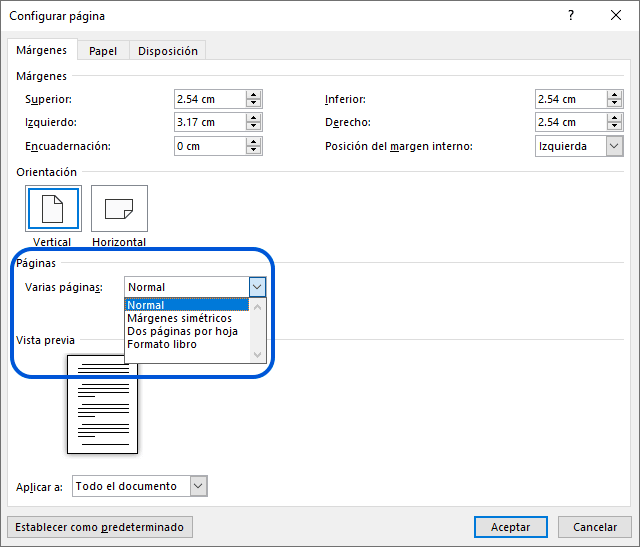Click Establecer como predeterminado button
640x547 pixels.
[100, 527]
